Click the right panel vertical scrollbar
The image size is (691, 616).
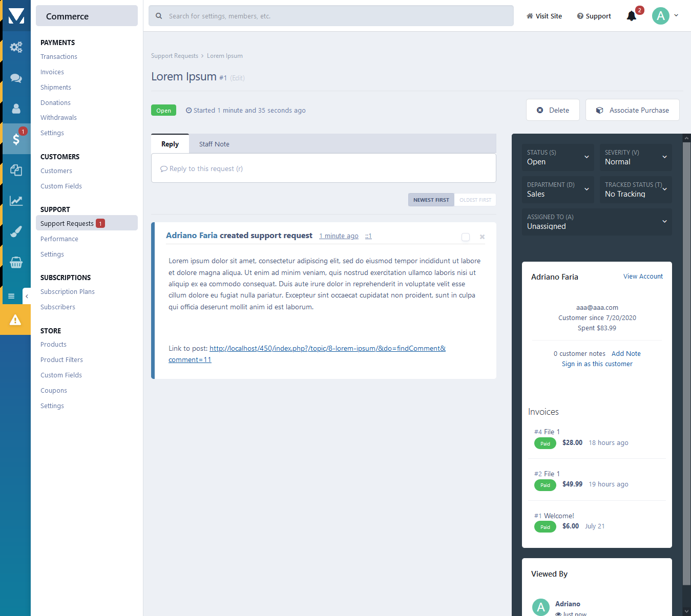click(686, 358)
